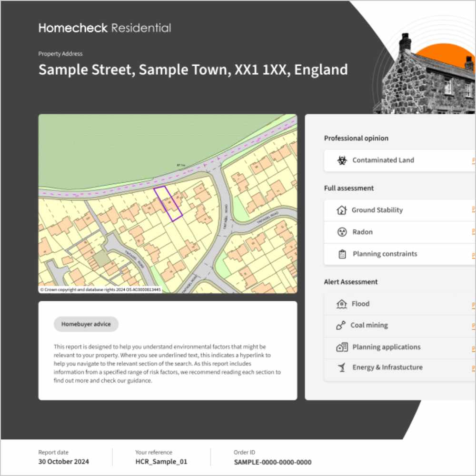
Task: Open the Contaminated Land section
Action: (400, 160)
